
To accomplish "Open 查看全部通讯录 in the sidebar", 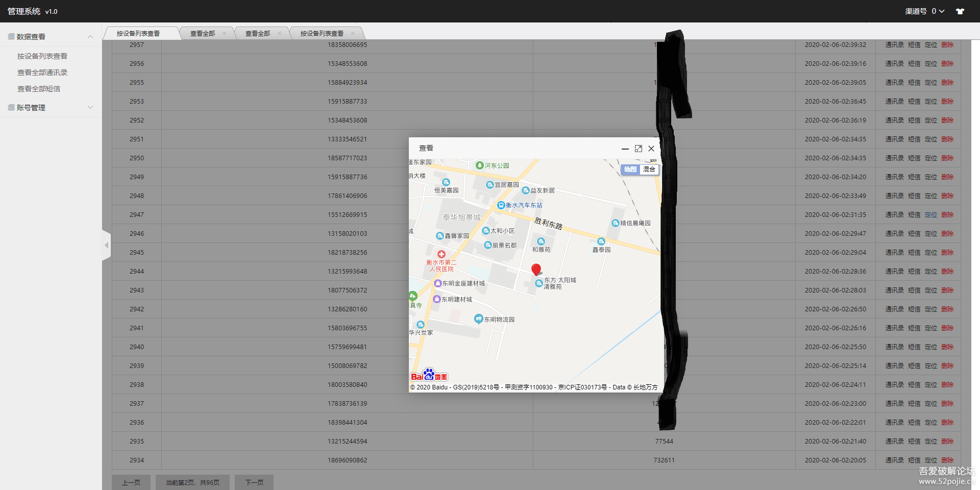I will point(42,72).
